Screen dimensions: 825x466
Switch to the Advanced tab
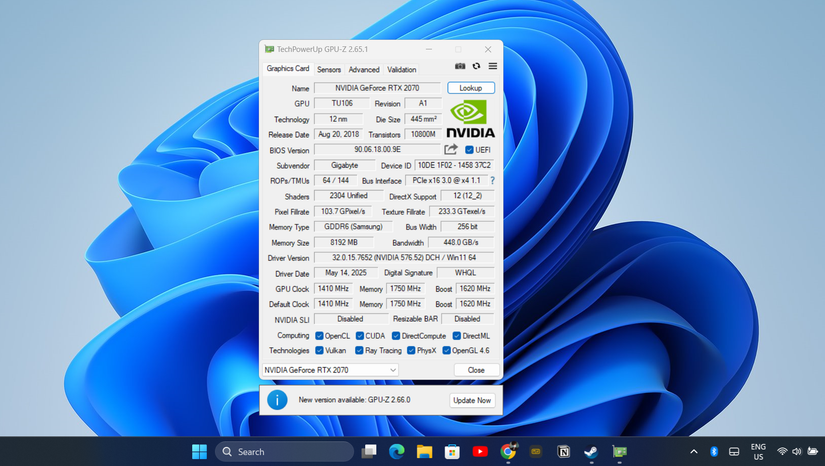point(364,70)
